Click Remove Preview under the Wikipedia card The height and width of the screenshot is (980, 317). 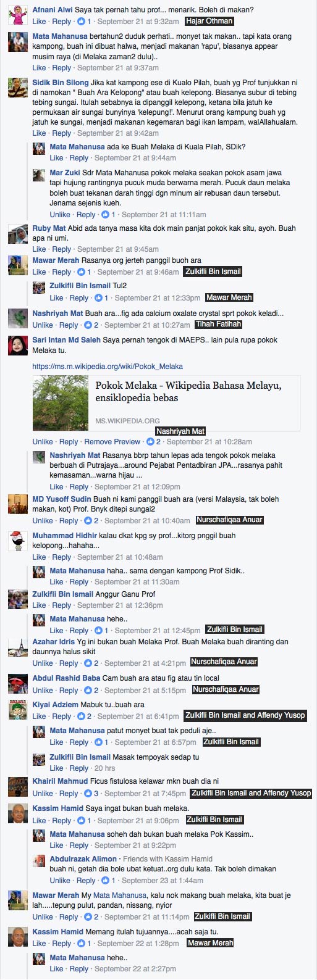coord(112,442)
